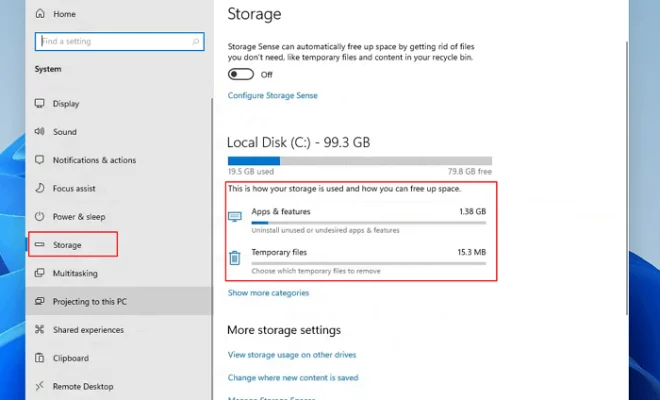Click Show more categories link
Viewport: 660px width, 400px height.
[x=269, y=293]
